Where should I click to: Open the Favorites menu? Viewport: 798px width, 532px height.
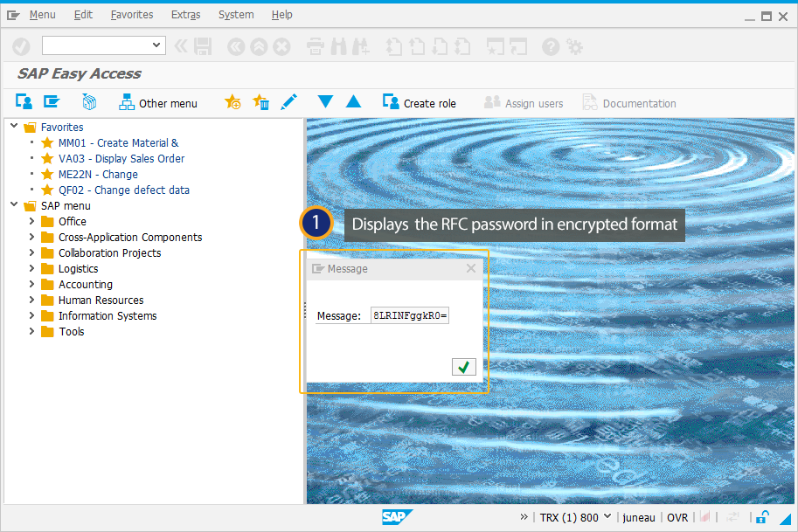tap(132, 15)
